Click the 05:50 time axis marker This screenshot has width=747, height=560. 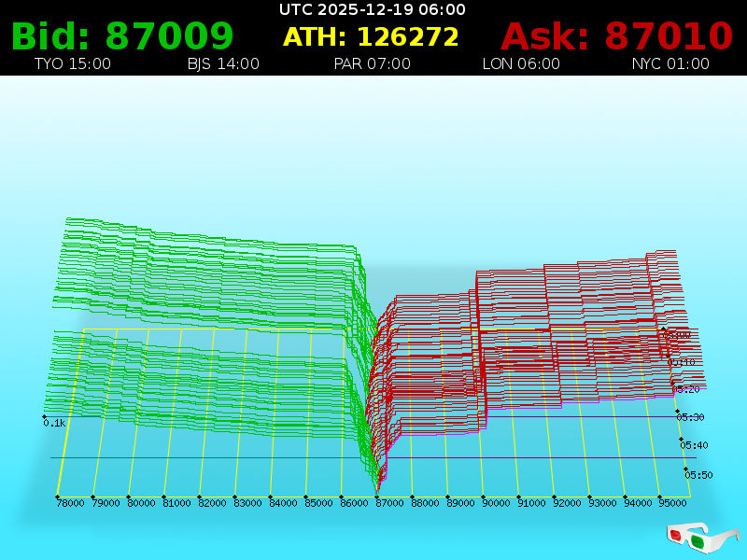pyautogui.click(x=698, y=475)
